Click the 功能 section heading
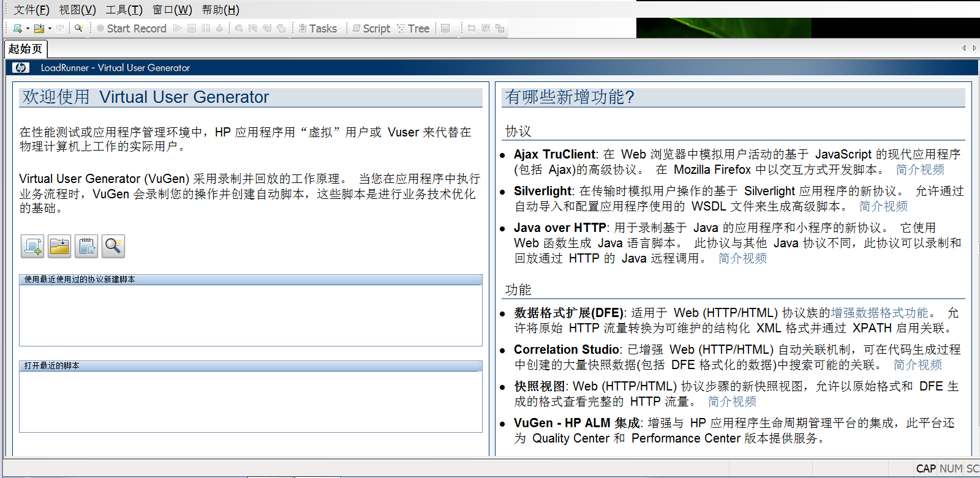The width and height of the screenshot is (980, 478). point(518,290)
